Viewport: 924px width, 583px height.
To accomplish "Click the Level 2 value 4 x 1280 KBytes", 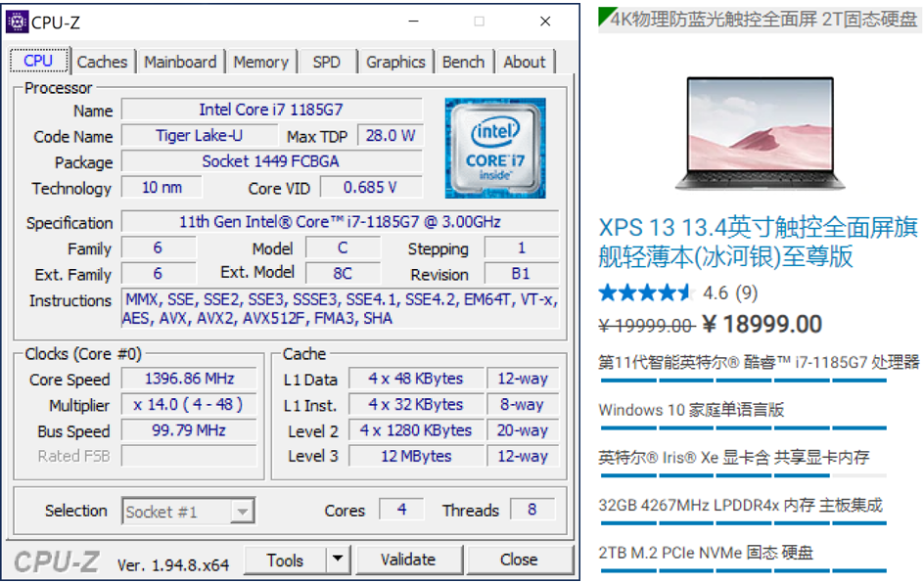I will pyautogui.click(x=416, y=430).
